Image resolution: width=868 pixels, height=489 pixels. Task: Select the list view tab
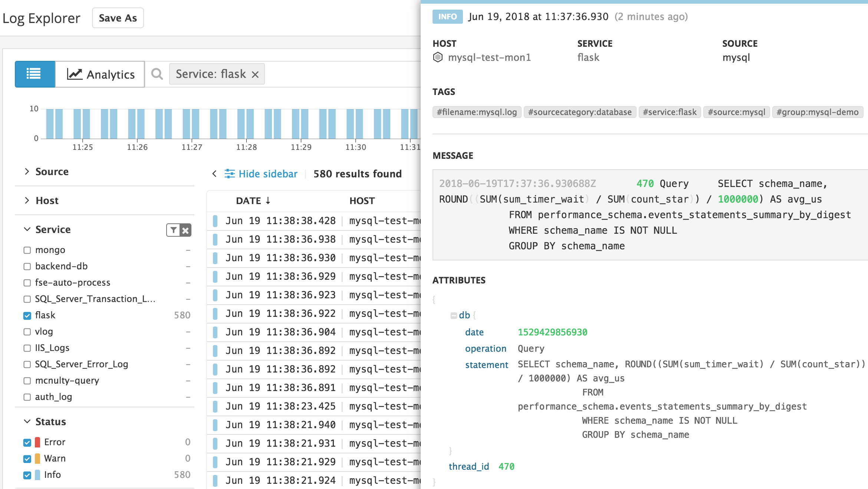coord(34,74)
